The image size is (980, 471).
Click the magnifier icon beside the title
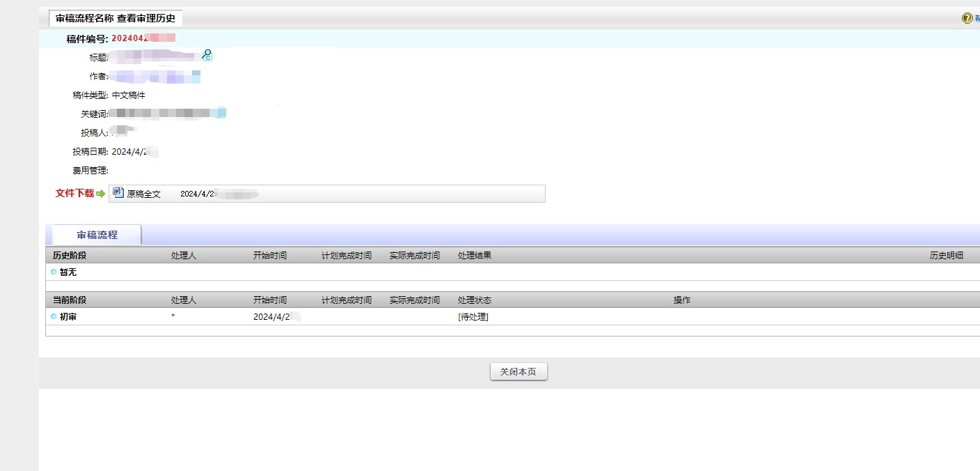[207, 55]
